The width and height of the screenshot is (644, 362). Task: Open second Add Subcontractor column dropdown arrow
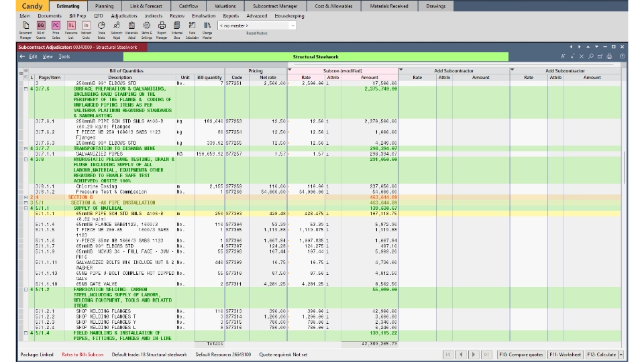pyautogui.click(x=512, y=70)
